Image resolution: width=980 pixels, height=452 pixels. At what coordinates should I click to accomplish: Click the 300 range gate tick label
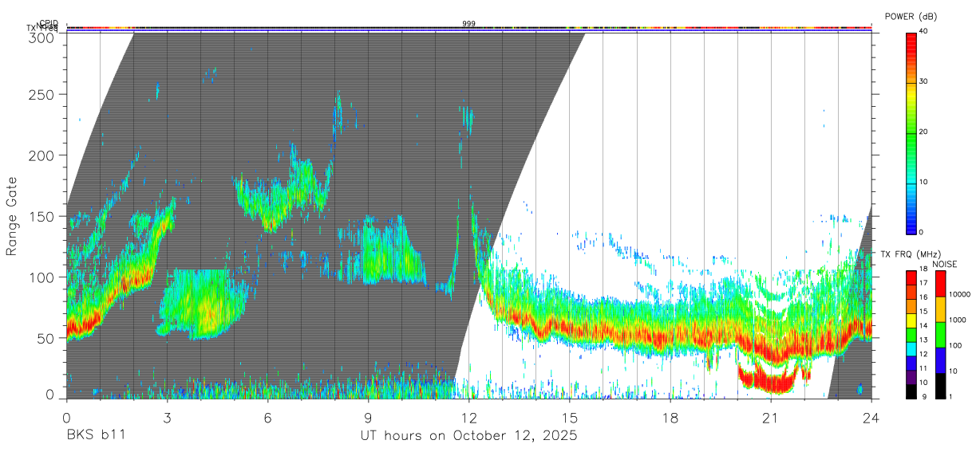click(x=42, y=37)
